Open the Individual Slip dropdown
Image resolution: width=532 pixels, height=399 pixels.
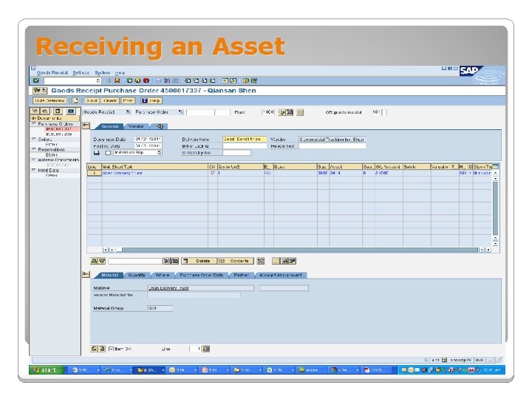[159, 153]
